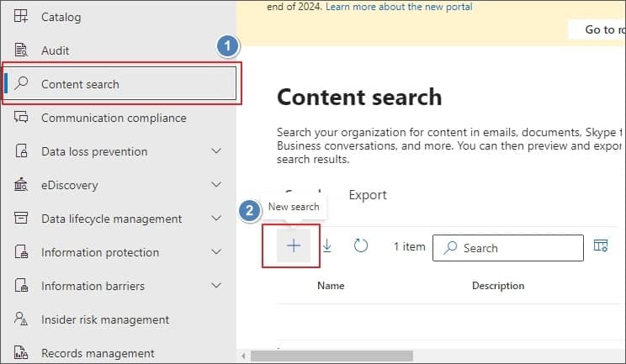Open the customize columns icon
The width and height of the screenshot is (626, 364).
(601, 245)
